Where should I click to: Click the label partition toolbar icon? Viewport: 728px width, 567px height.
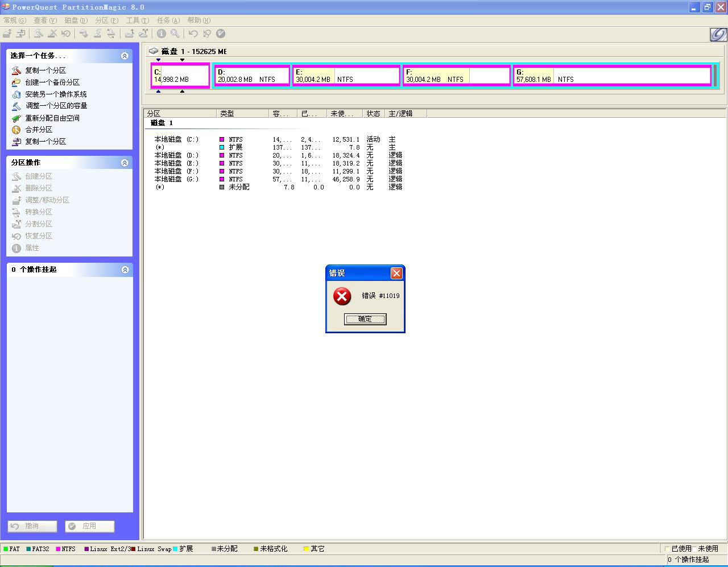click(84, 34)
